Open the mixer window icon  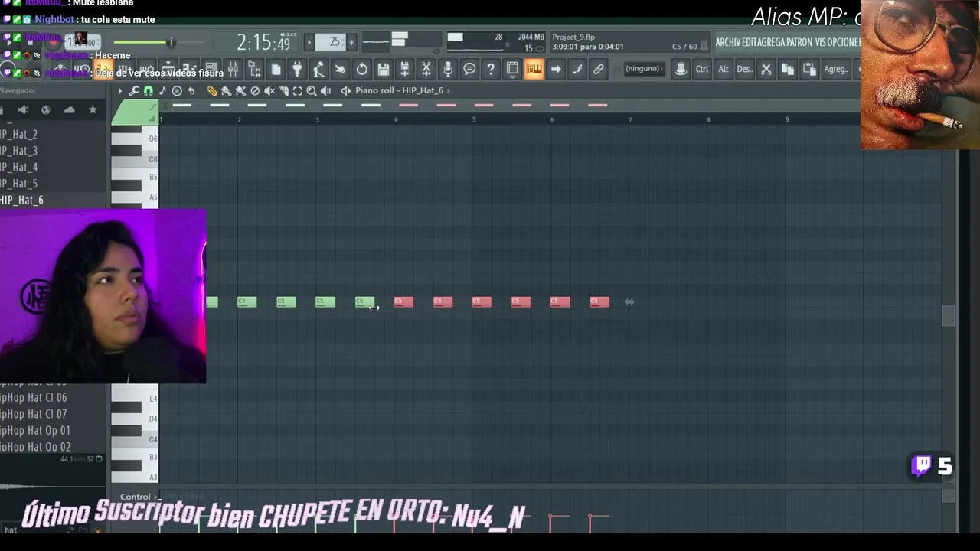(x=233, y=70)
